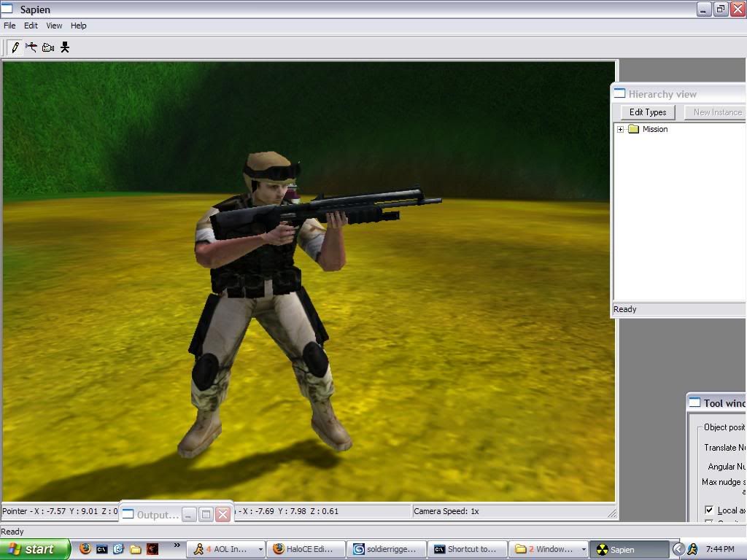The image size is (747, 560).
Task: Toggle the Local axes checkbox in Tool window
Action: tap(709, 510)
